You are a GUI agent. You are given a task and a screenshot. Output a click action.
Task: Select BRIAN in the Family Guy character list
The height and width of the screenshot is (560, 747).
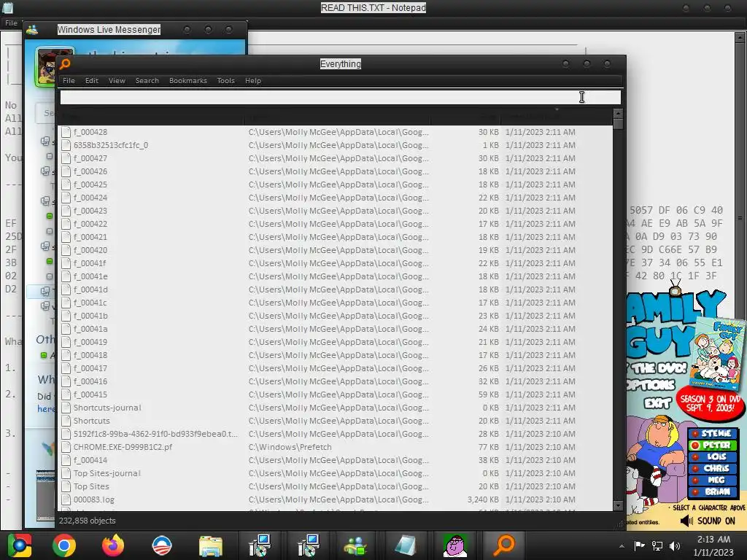pos(713,491)
